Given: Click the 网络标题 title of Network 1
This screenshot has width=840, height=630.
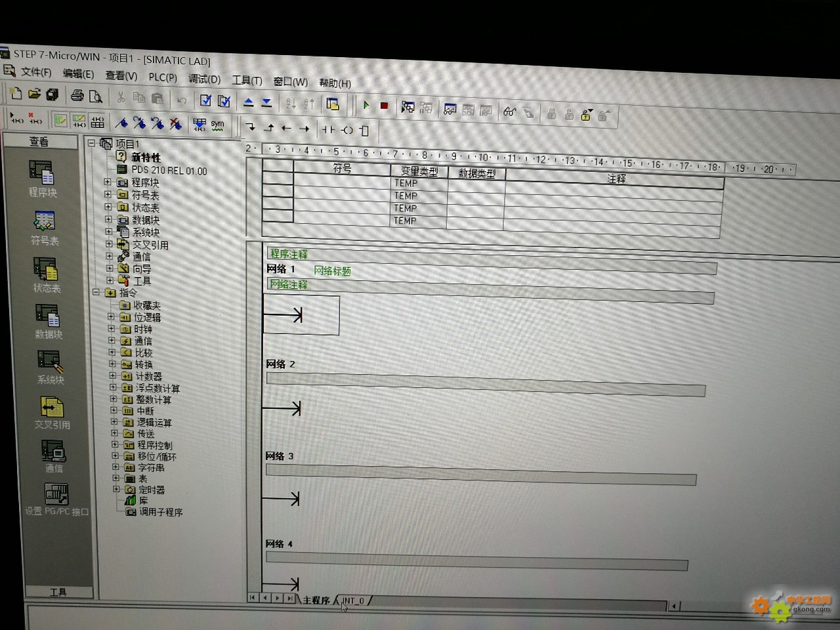Looking at the screenshot, I should tap(332, 271).
